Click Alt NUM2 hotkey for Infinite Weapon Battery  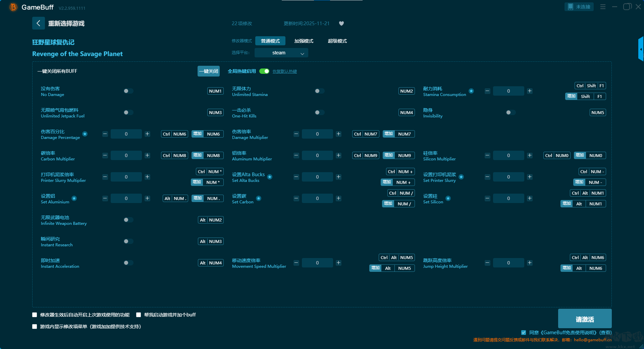(x=211, y=220)
